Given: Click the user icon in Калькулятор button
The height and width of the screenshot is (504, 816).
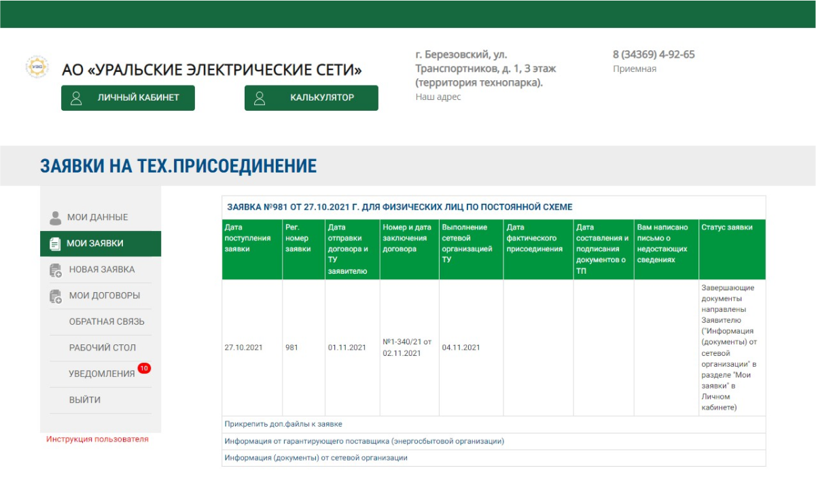Looking at the screenshot, I should 260,98.
